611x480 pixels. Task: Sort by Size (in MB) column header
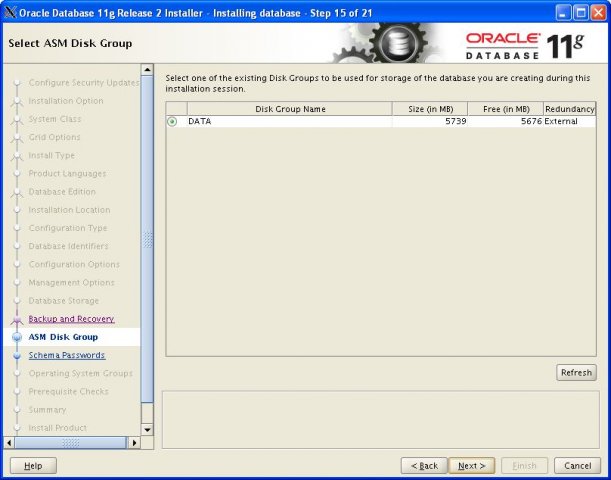430,109
